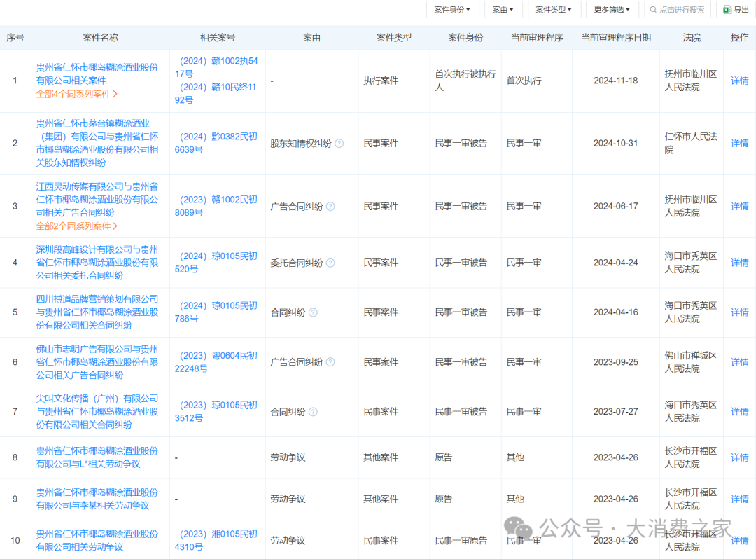Open 详情 for row 10 case

(740, 541)
